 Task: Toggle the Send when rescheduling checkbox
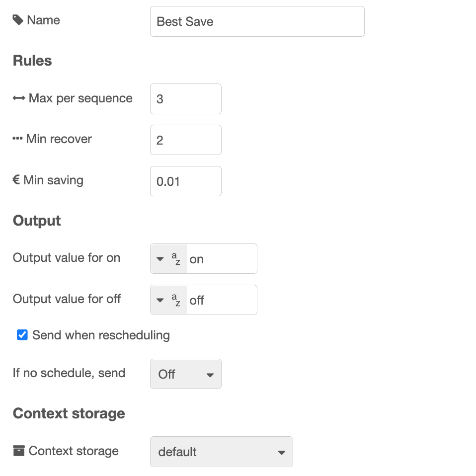pyautogui.click(x=22, y=335)
